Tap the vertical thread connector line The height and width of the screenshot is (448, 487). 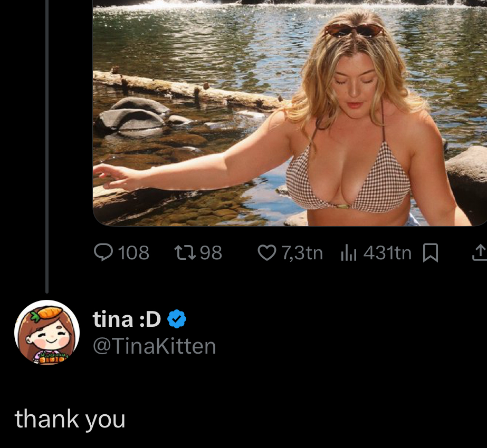(47, 148)
